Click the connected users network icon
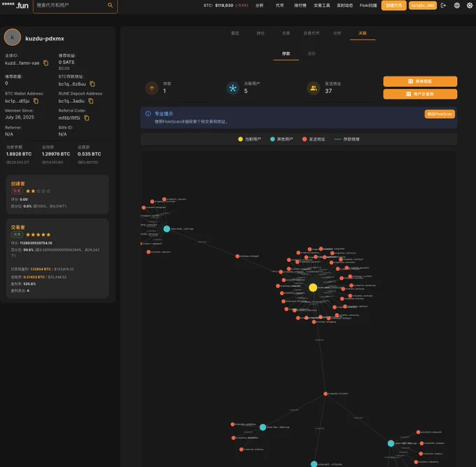 [233, 88]
